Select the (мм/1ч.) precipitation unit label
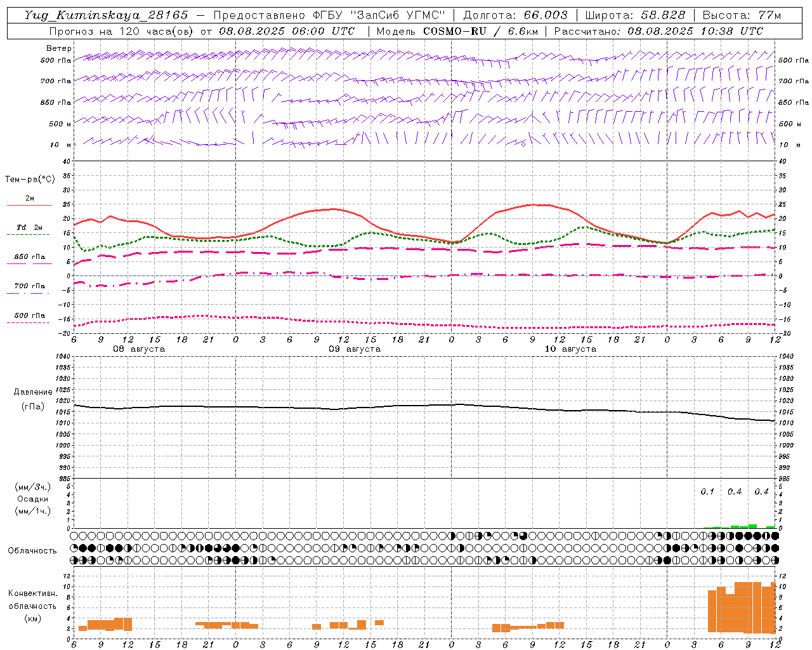The image size is (812, 650). coord(33,511)
